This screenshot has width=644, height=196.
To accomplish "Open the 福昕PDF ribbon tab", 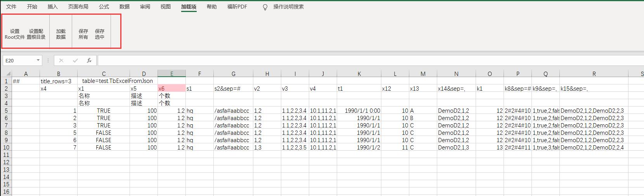I will pyautogui.click(x=237, y=7).
